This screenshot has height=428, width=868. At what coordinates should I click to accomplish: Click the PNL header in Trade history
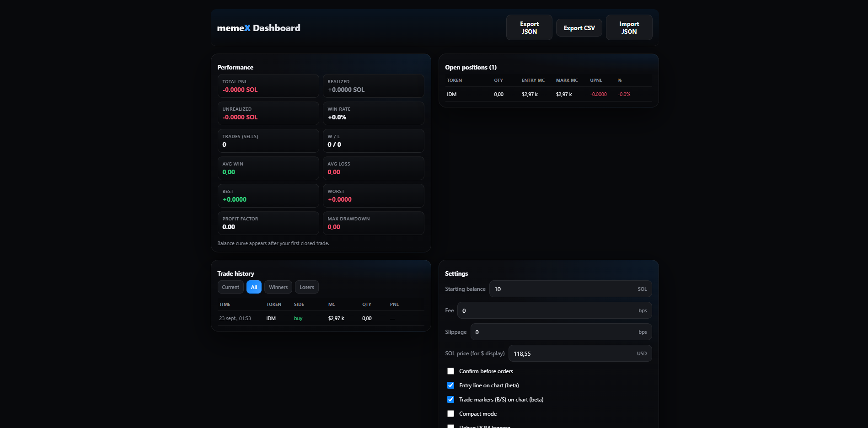[x=394, y=305]
